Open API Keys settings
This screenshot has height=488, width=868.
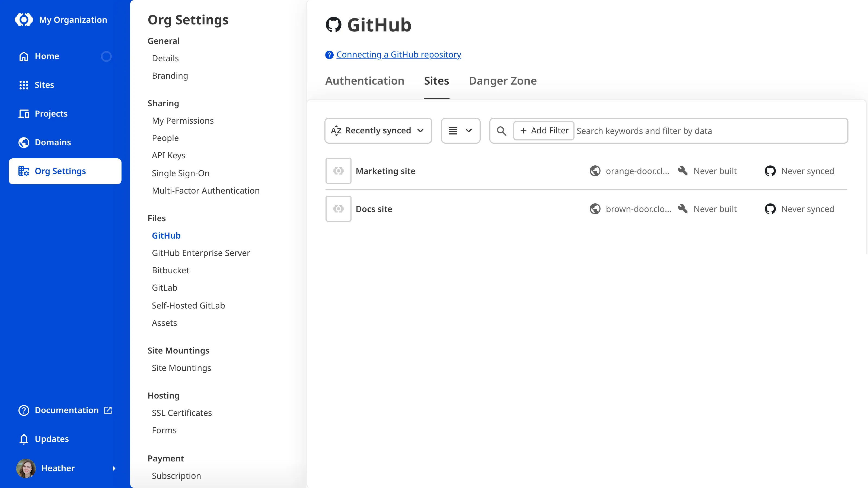pos(168,155)
